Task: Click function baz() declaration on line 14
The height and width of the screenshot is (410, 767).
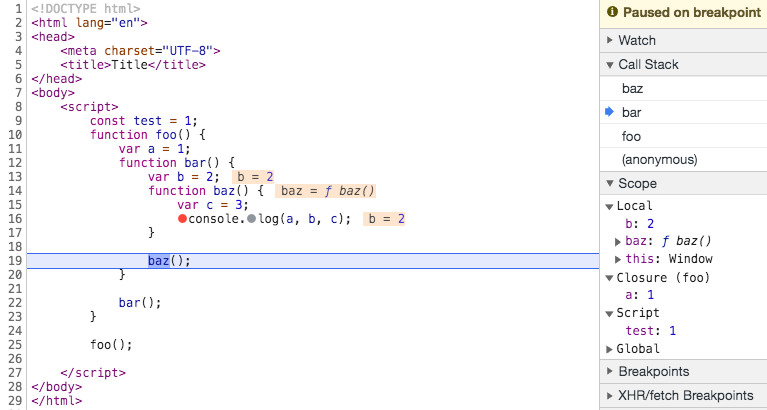Action: pos(206,191)
